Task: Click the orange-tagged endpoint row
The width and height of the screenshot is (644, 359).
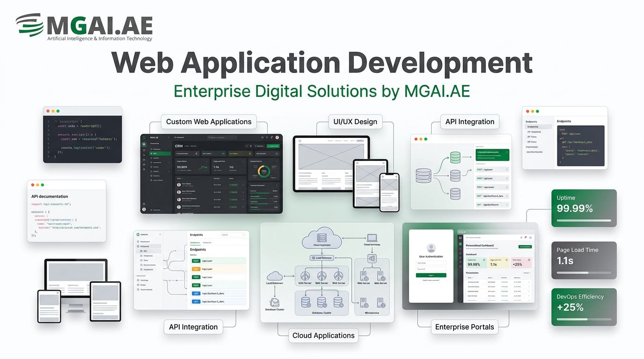Action: 218,269
